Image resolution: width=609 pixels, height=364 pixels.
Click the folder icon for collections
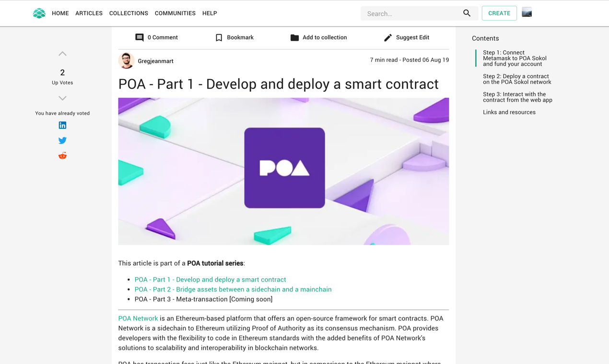[294, 37]
